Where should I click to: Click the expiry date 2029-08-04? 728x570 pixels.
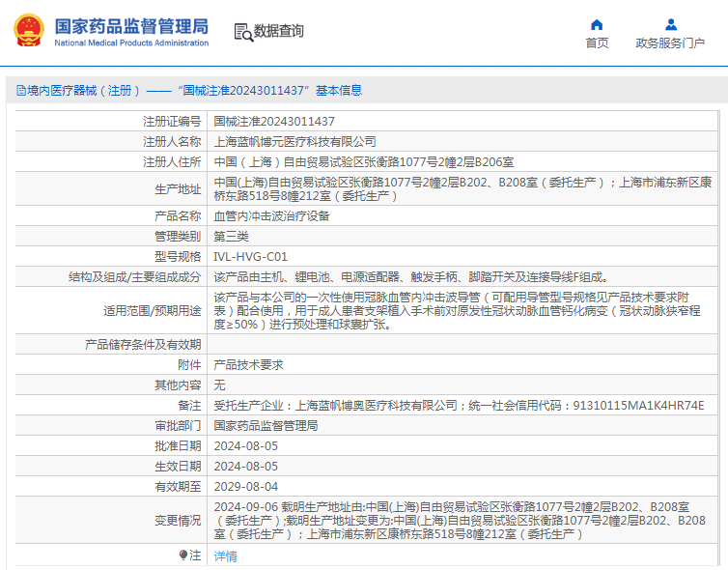[245, 486]
